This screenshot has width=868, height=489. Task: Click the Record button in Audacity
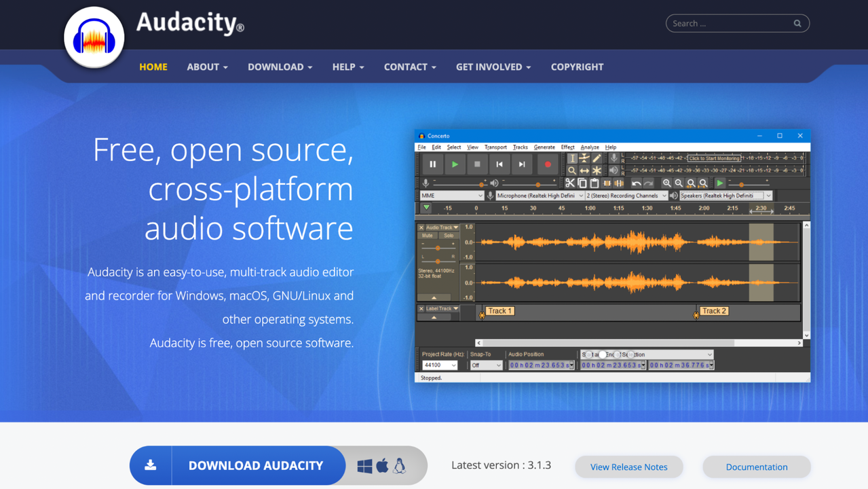click(x=547, y=164)
